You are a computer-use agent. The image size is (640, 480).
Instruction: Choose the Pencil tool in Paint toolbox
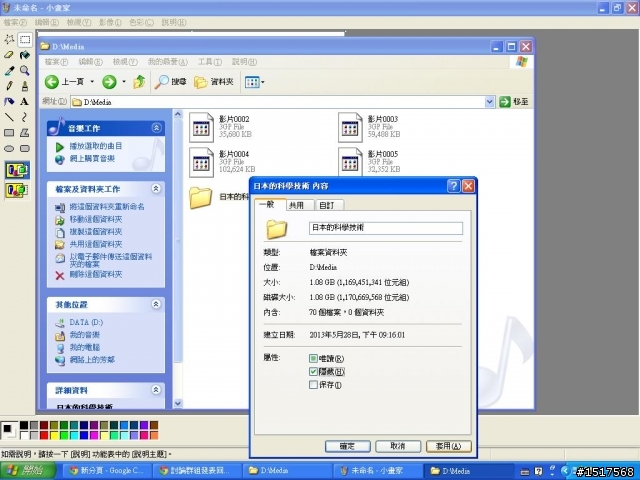pyautogui.click(x=9, y=86)
